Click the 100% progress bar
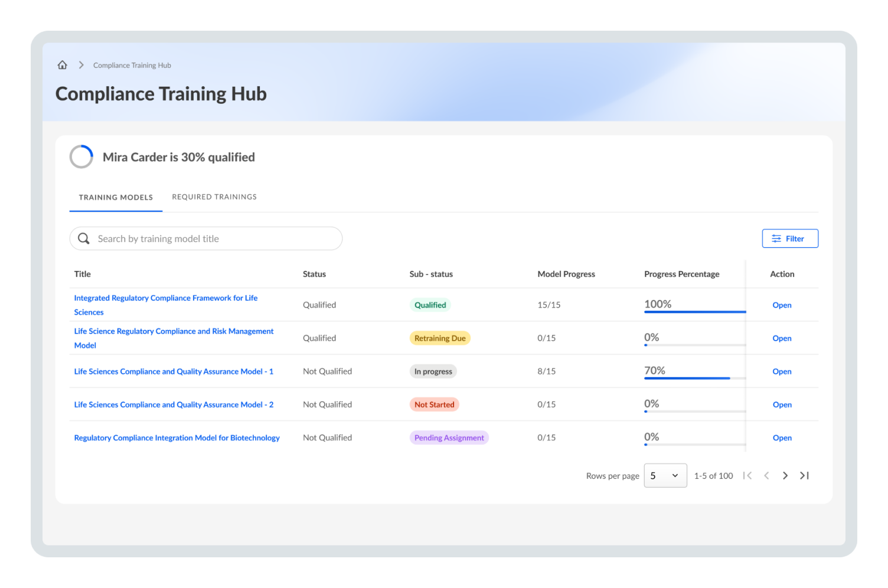Image resolution: width=888 pixels, height=588 pixels. (695, 312)
